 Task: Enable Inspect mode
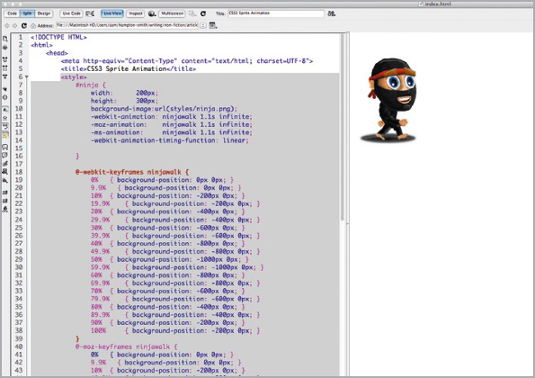point(135,13)
